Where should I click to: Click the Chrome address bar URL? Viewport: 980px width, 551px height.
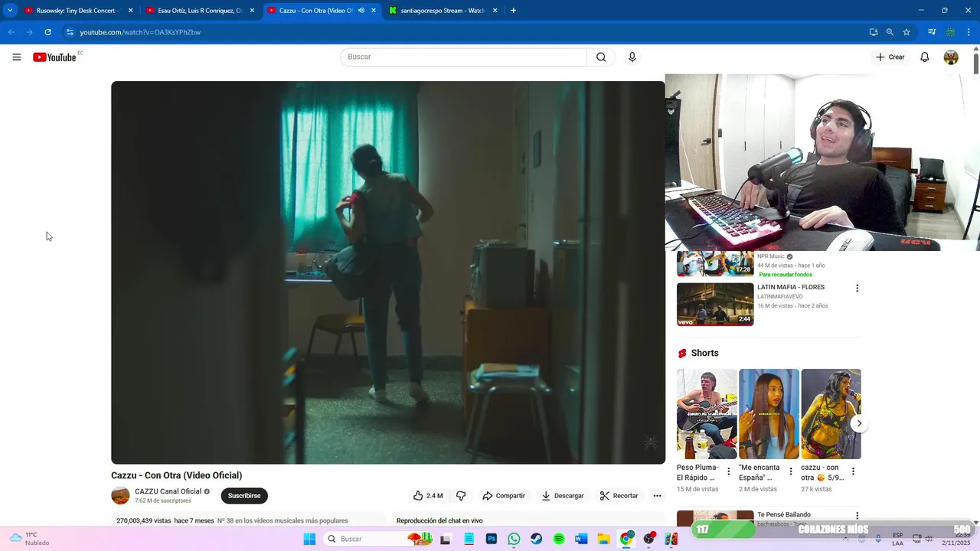point(140,32)
